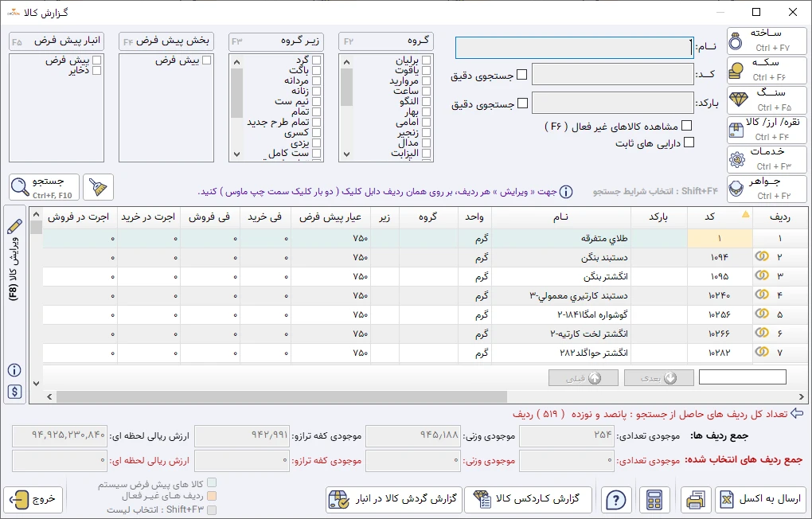The image size is (812, 519).
Task: Select the خدمات services item type
Action: tap(767, 159)
